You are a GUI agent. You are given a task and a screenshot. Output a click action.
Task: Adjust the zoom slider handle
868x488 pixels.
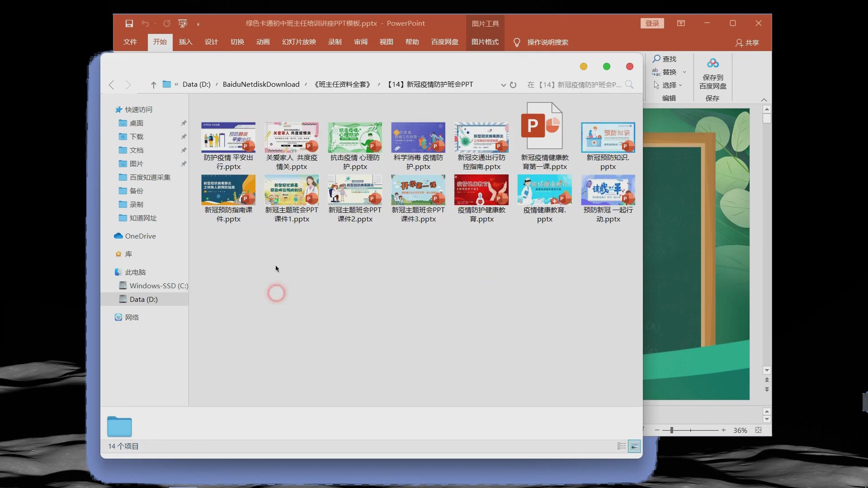672,430
